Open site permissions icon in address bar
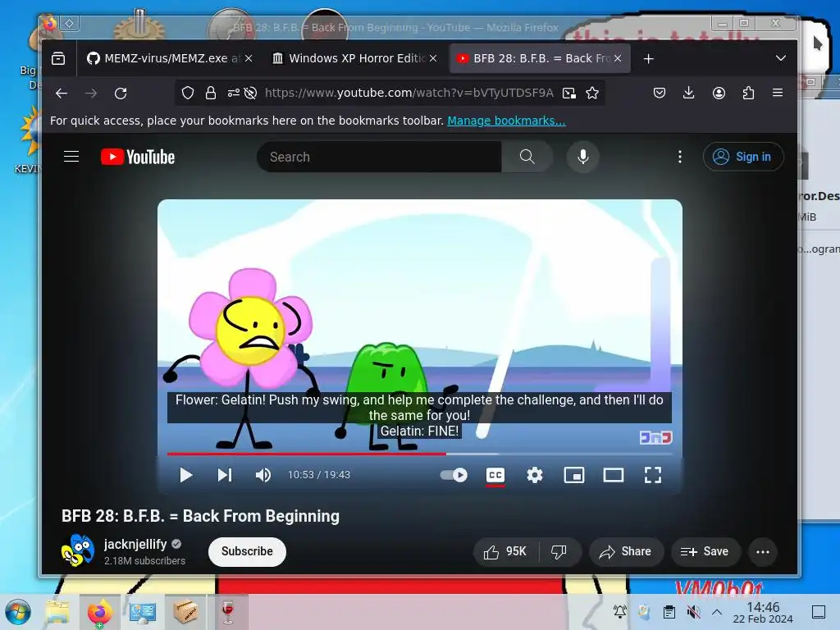The image size is (840, 630). click(x=233, y=94)
